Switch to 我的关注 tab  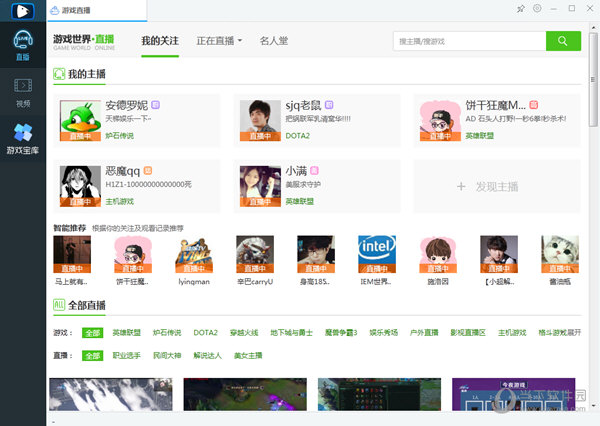(x=160, y=41)
